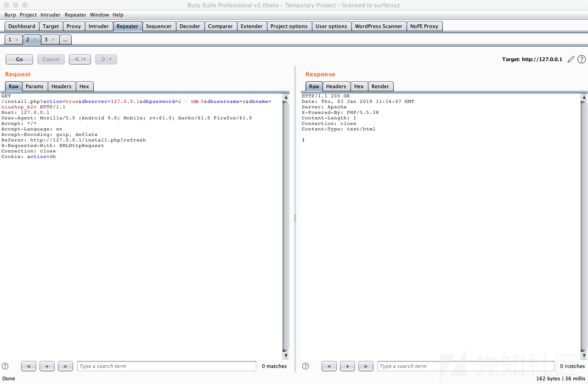Switch to the Proxy tab
This screenshot has width=588, height=384.
(73, 26)
